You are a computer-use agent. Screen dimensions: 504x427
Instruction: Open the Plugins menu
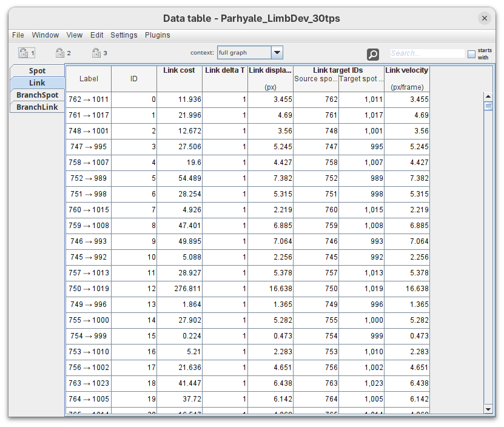tap(157, 35)
